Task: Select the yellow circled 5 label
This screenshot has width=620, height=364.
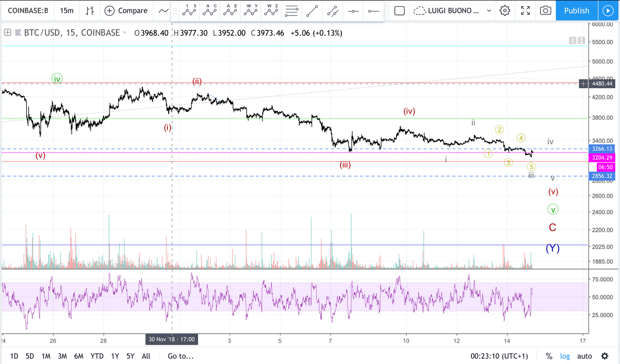Action: 531,167
